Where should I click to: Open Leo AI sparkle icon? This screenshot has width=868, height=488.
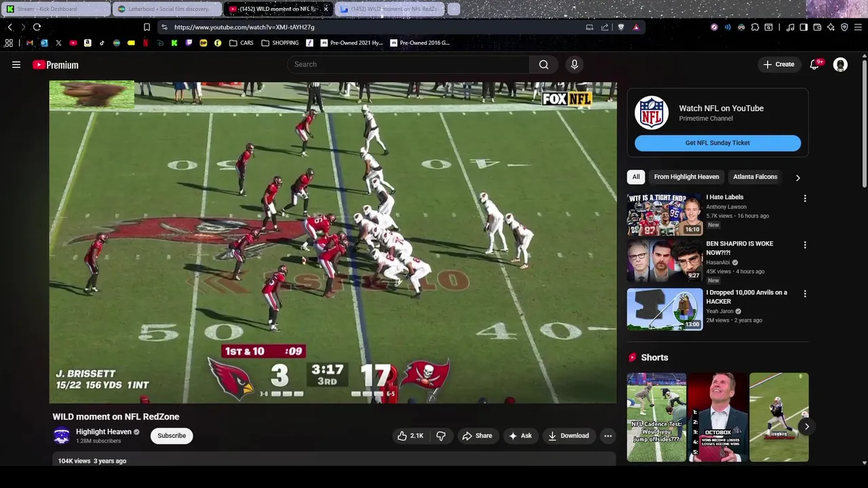click(x=831, y=27)
